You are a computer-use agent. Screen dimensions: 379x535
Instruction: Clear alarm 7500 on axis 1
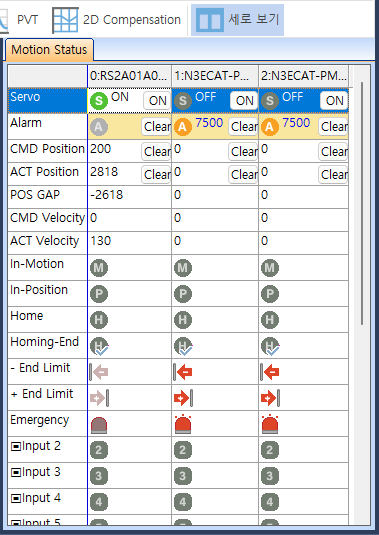click(x=243, y=127)
